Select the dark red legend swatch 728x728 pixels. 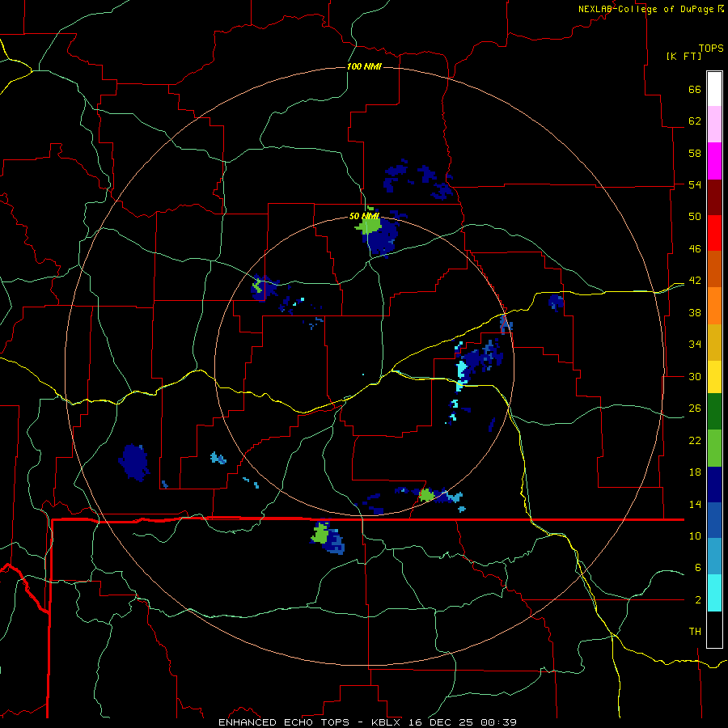[x=714, y=197]
